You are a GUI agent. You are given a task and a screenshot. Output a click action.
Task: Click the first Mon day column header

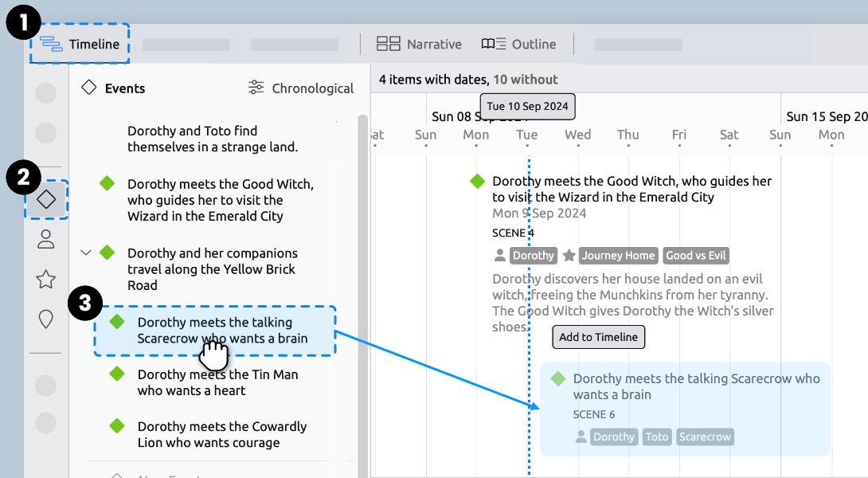tap(476, 135)
